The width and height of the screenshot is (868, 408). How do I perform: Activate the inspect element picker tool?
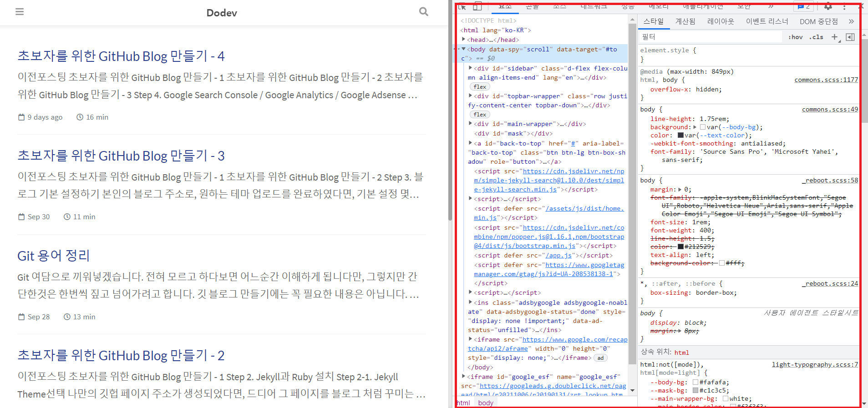462,6
